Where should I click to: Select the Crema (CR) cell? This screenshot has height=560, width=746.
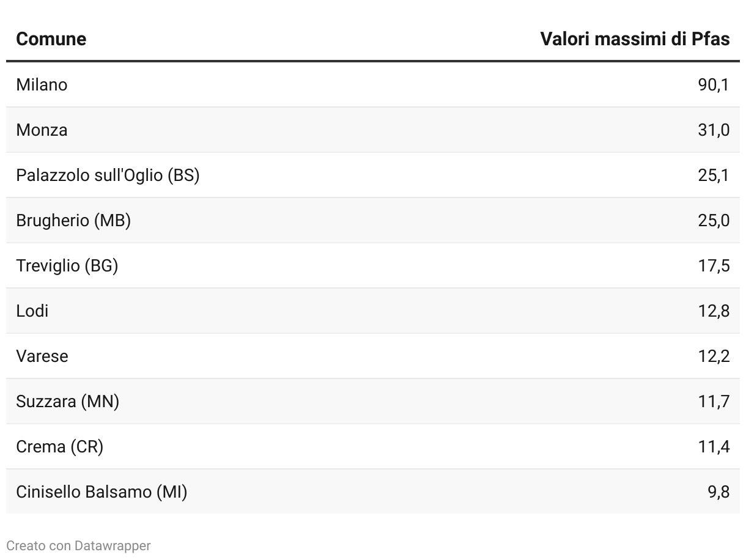[x=59, y=446]
